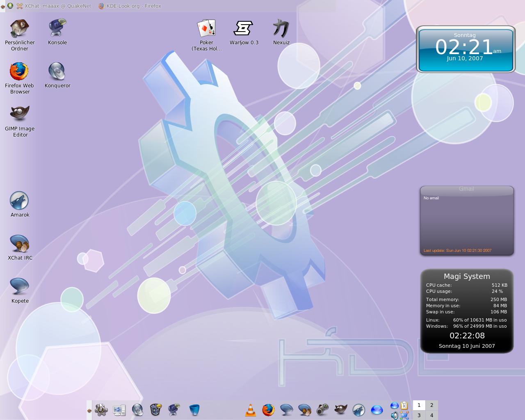The height and width of the screenshot is (420, 525).
Task: Click the game controller icon in bottom panel
Action: pyautogui.click(x=322, y=410)
